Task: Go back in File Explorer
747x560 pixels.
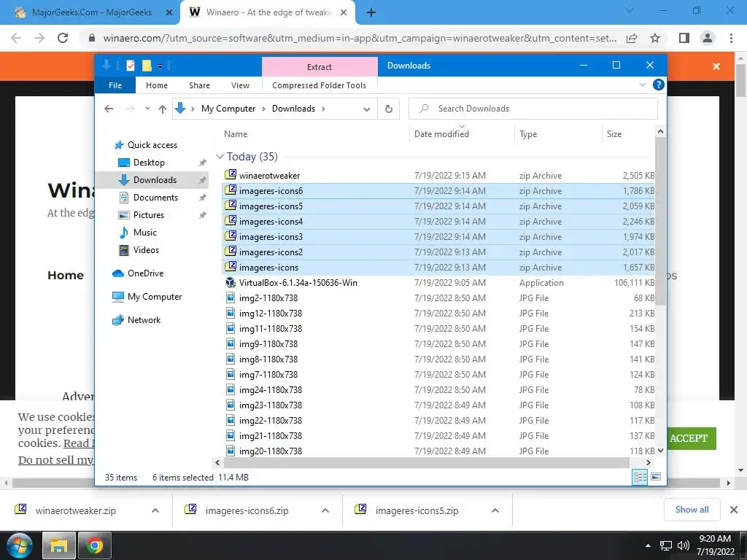Action: [x=109, y=109]
